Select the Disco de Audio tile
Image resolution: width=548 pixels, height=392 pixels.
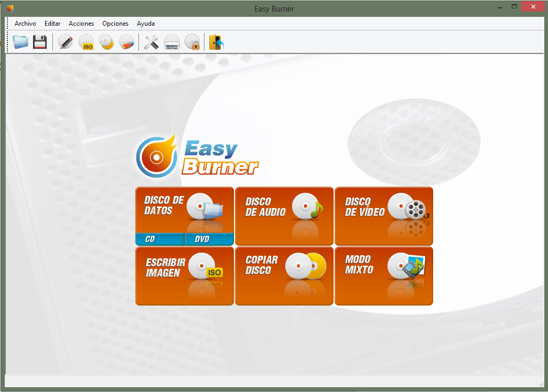pos(284,216)
